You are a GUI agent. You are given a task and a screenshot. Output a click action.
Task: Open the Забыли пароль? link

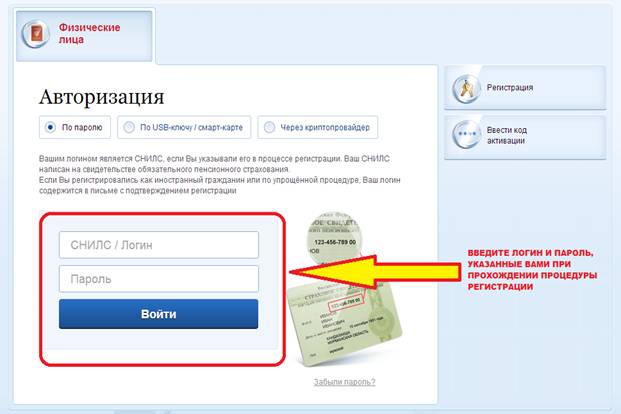pos(345,382)
